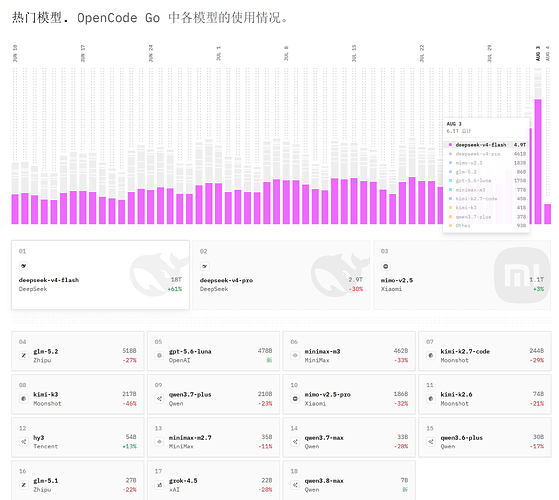Click the OpenAI icon beside gpt-5.6-luna
The height and width of the screenshot is (500, 559).
pyautogui.click(x=159, y=355)
